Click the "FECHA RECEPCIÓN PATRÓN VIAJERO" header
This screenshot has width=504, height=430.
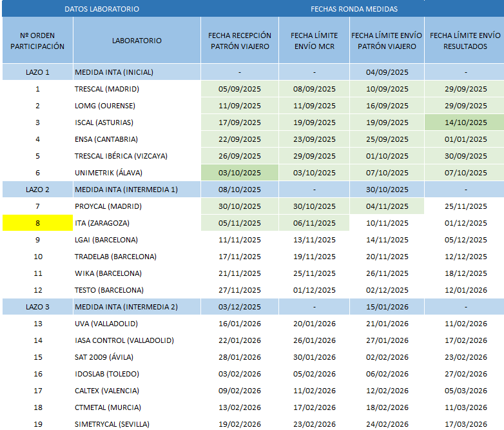point(240,41)
